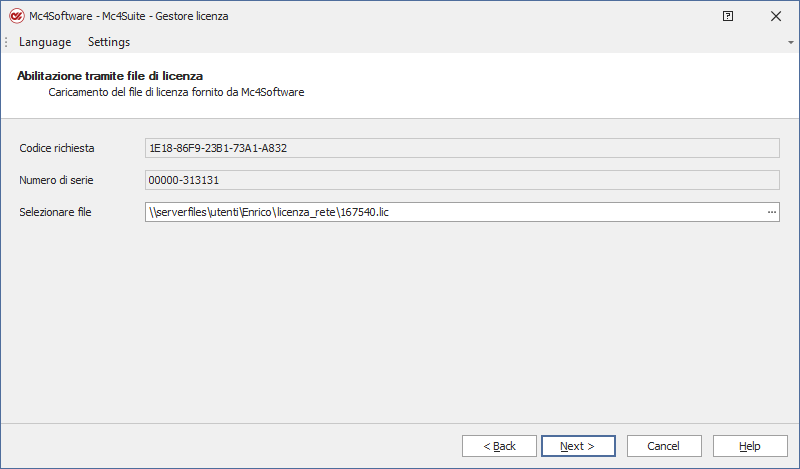The image size is (800, 469).
Task: Browse for license file with ellipsis button
Action: click(771, 212)
